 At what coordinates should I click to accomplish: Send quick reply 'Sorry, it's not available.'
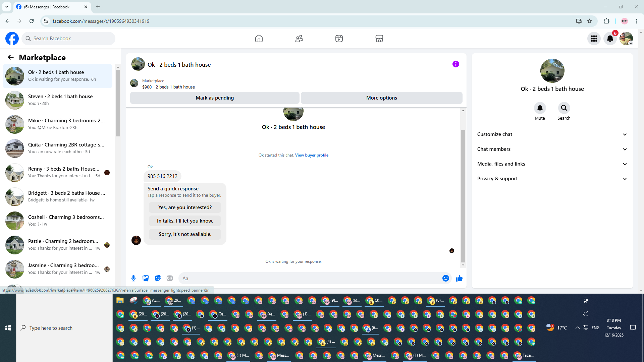point(185,234)
